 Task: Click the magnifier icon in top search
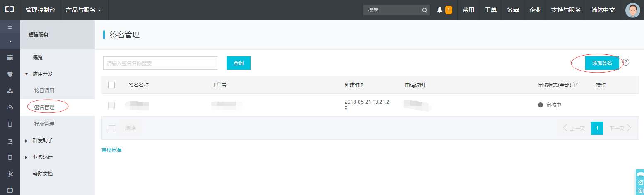point(425,10)
